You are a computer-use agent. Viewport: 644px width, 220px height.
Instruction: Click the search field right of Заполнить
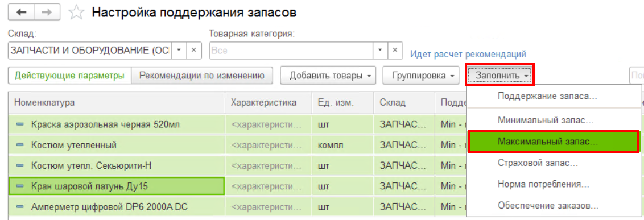pyautogui.click(x=637, y=76)
